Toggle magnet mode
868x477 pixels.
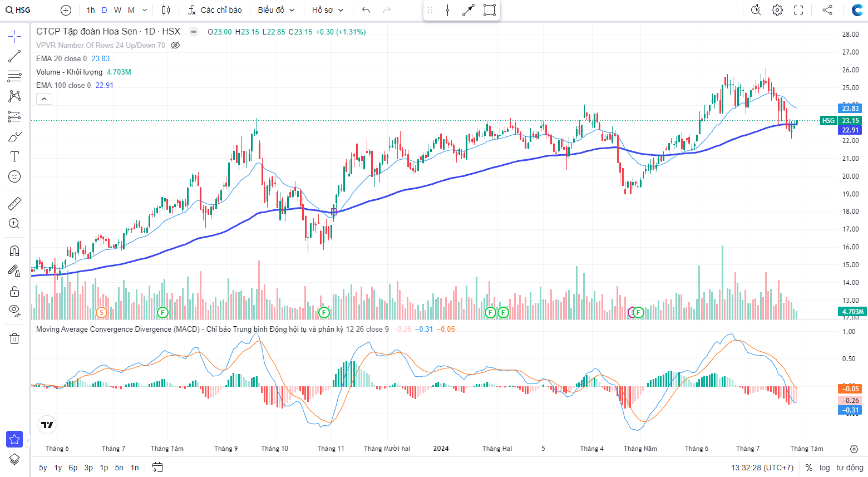[14, 251]
